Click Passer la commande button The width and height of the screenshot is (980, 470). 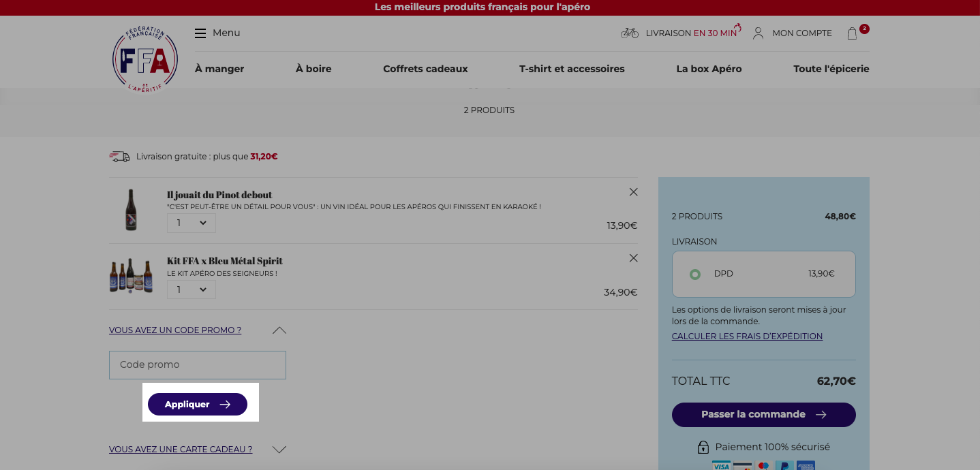click(x=763, y=414)
